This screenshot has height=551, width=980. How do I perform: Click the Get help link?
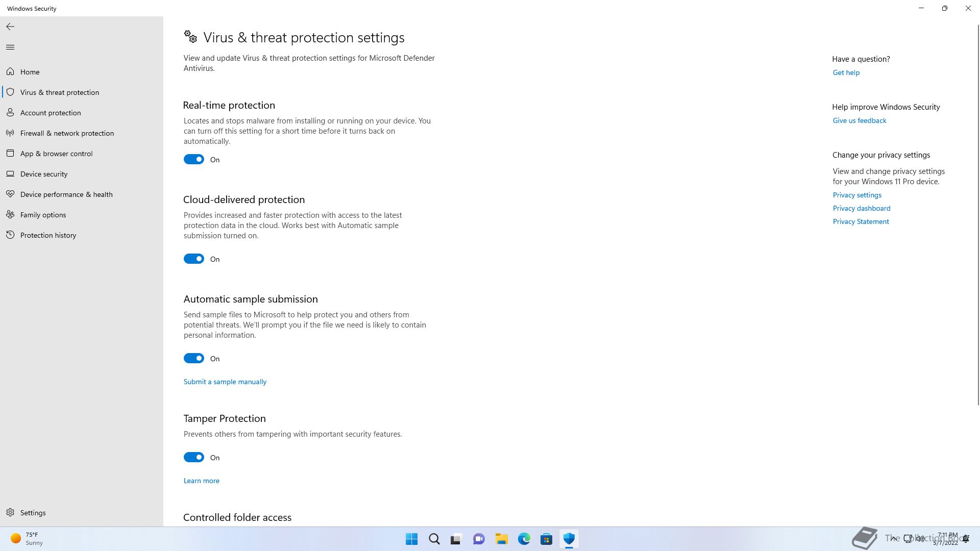846,72
